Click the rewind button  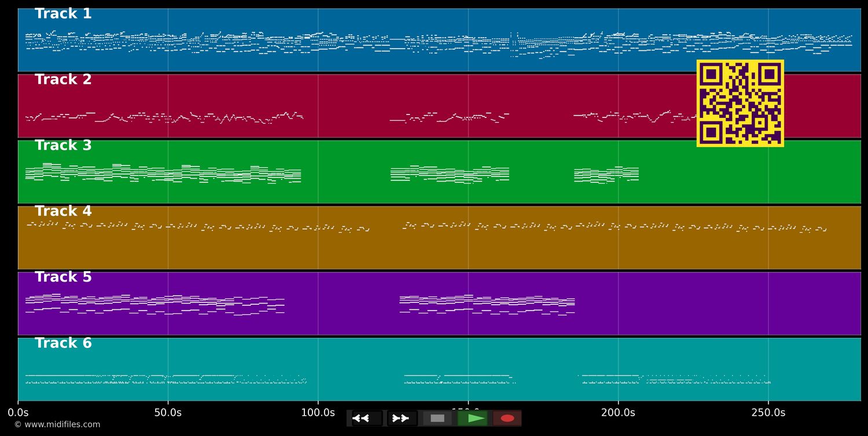pos(367,418)
